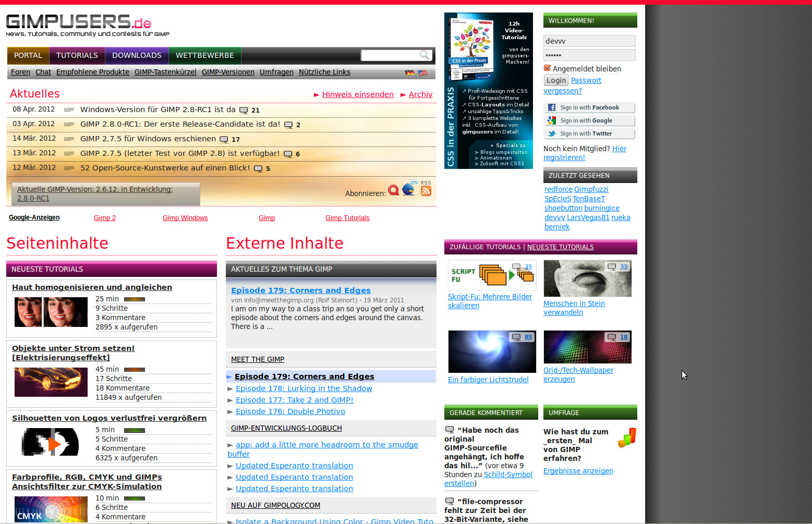812x524 pixels.
Task: Open the Menschen in Stein face thumbnail
Action: tap(587, 278)
